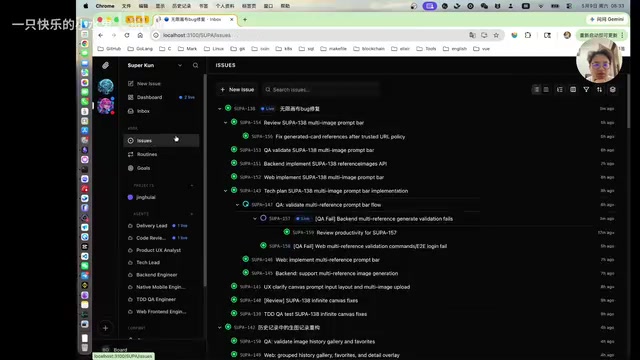Collapse the SUPA-143 Tech plan subtree
Screen dimensions: 640x360
(225, 191)
